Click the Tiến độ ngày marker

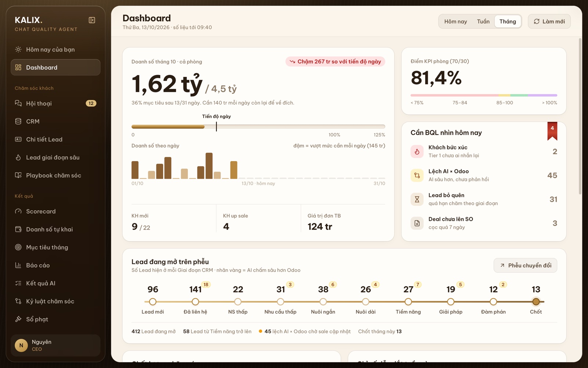click(x=216, y=127)
